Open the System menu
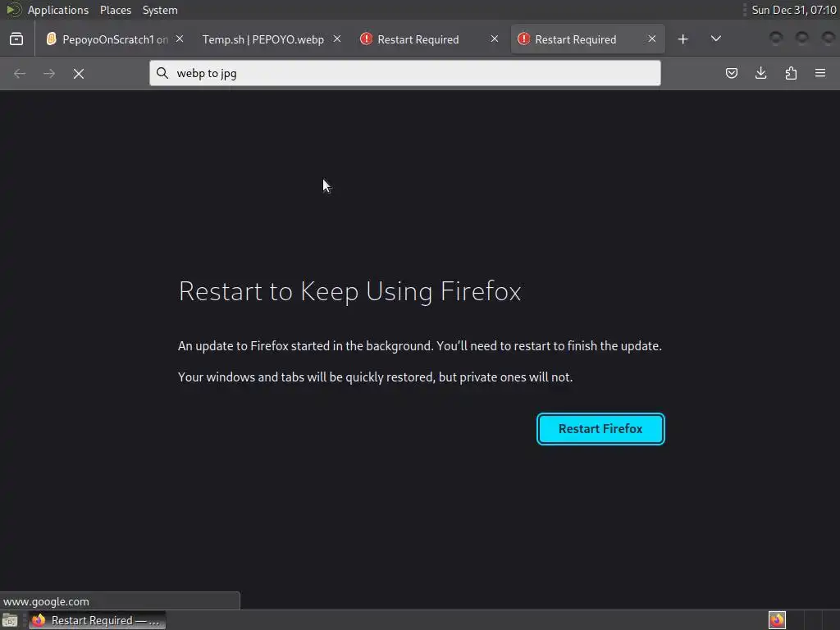Viewport: 840px width, 630px height. [160, 10]
